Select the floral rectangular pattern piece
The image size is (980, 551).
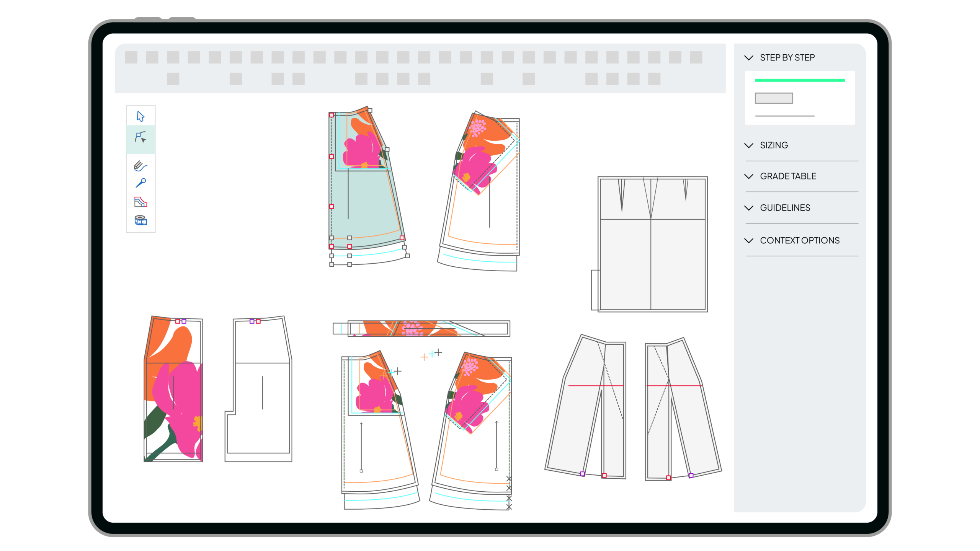[173, 388]
